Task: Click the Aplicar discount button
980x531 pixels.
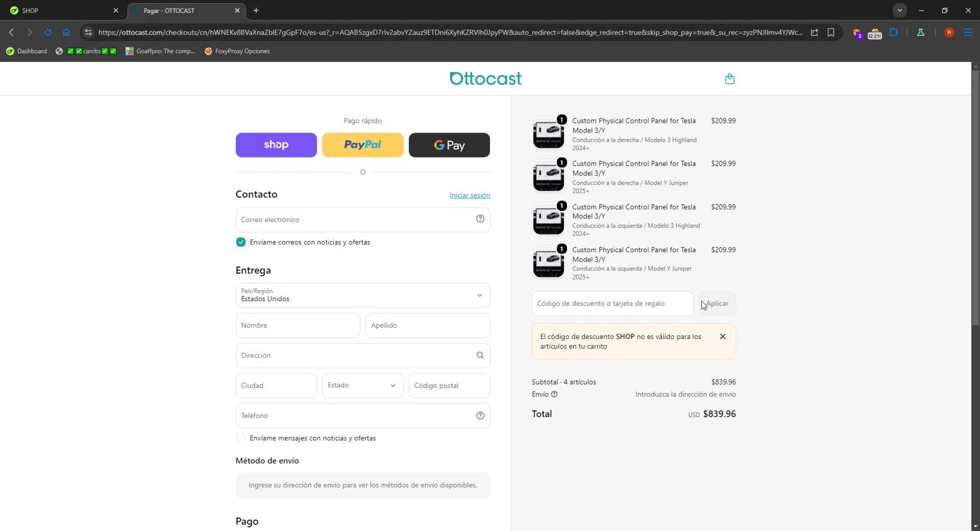Action: (717, 303)
